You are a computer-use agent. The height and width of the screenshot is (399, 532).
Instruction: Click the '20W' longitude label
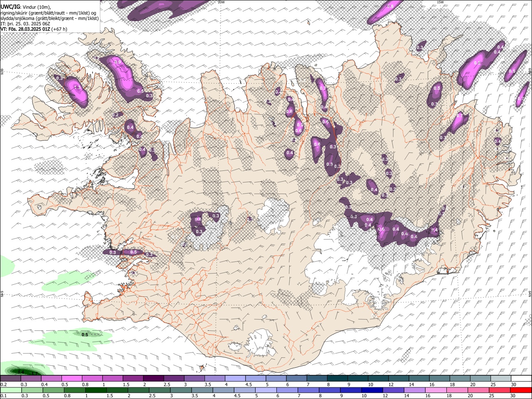(x=222, y=2)
